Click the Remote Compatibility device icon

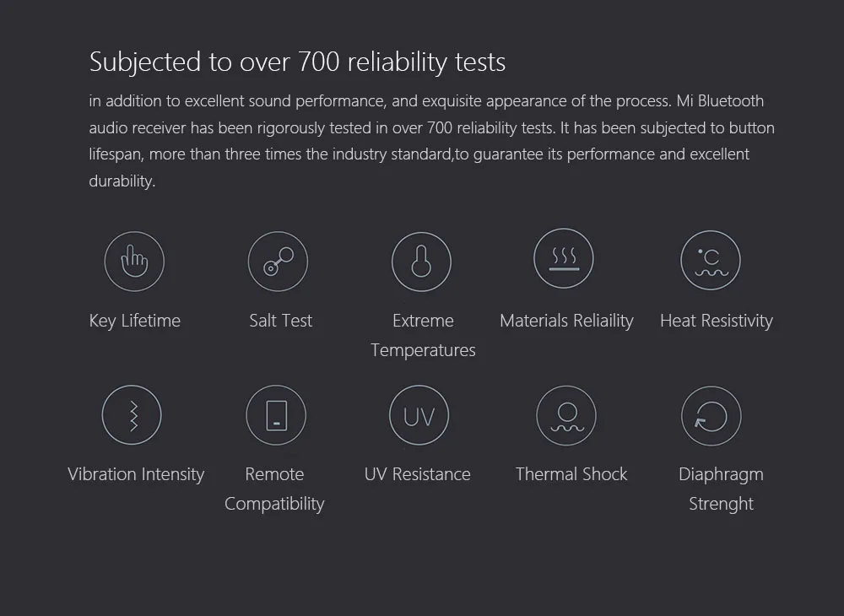[x=275, y=415]
